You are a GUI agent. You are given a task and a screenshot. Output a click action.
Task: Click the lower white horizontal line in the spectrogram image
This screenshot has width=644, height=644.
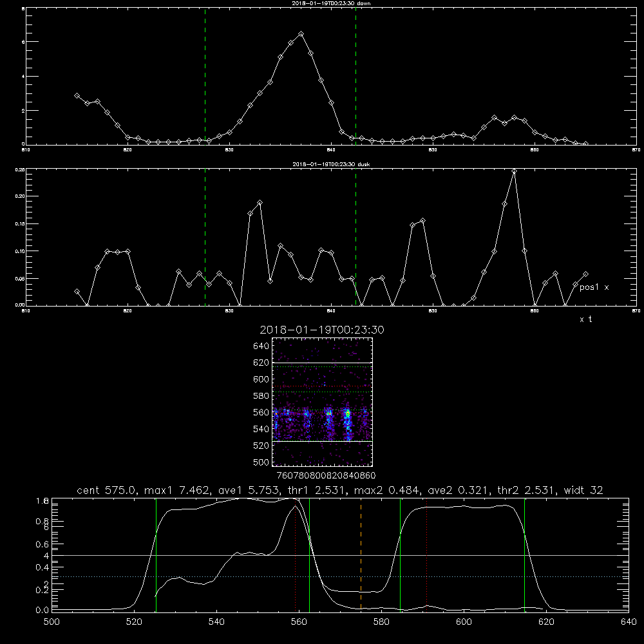323,441
